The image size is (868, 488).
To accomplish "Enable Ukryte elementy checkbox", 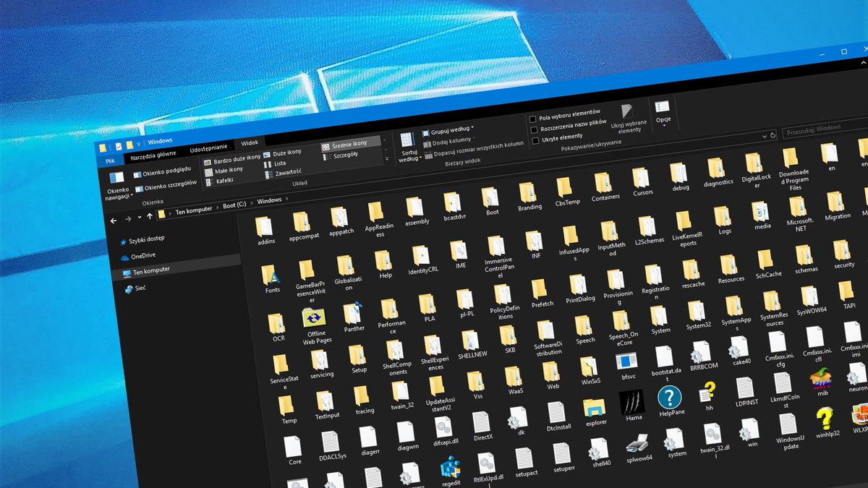I will (x=535, y=140).
